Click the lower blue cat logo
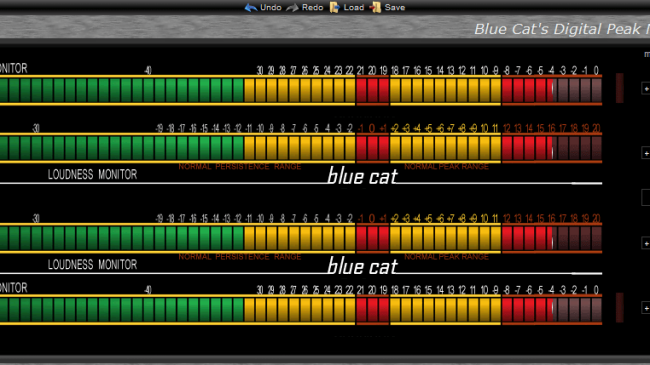650x365 pixels. (x=362, y=266)
